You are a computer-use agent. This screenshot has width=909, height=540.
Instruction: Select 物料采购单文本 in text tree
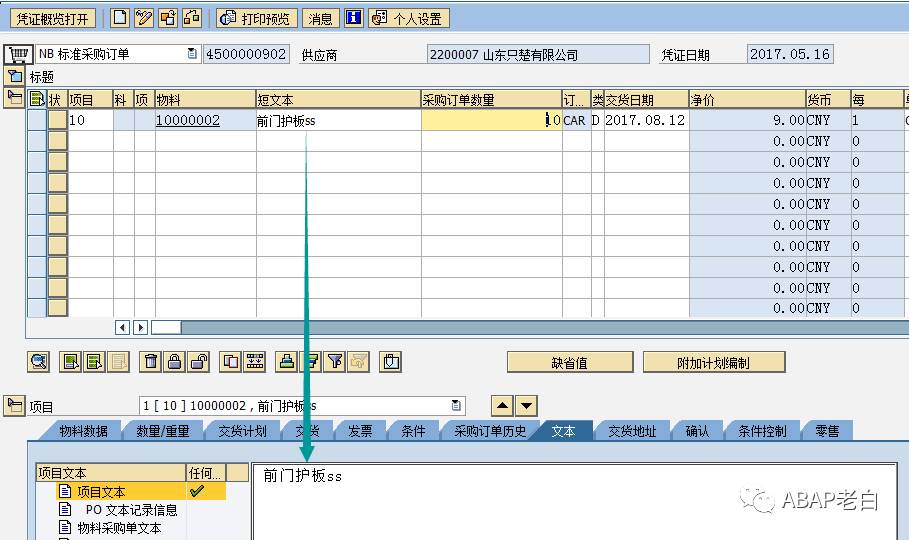(x=119, y=528)
